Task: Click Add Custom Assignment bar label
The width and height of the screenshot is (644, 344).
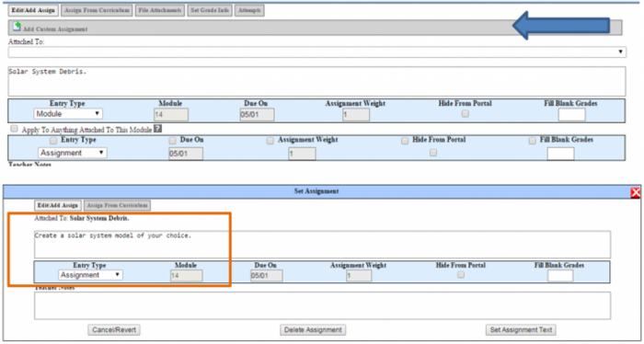Action: (x=55, y=29)
